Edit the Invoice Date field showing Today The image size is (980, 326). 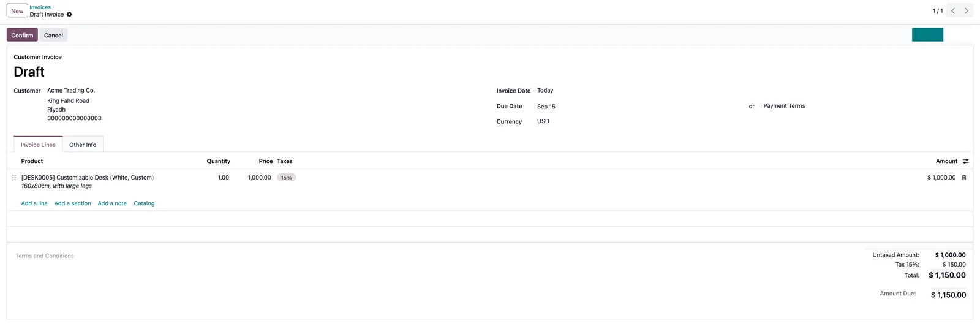[545, 91]
